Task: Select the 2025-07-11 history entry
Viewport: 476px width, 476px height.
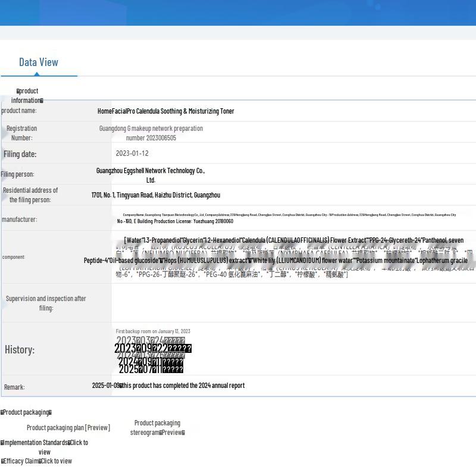Action: [151, 369]
